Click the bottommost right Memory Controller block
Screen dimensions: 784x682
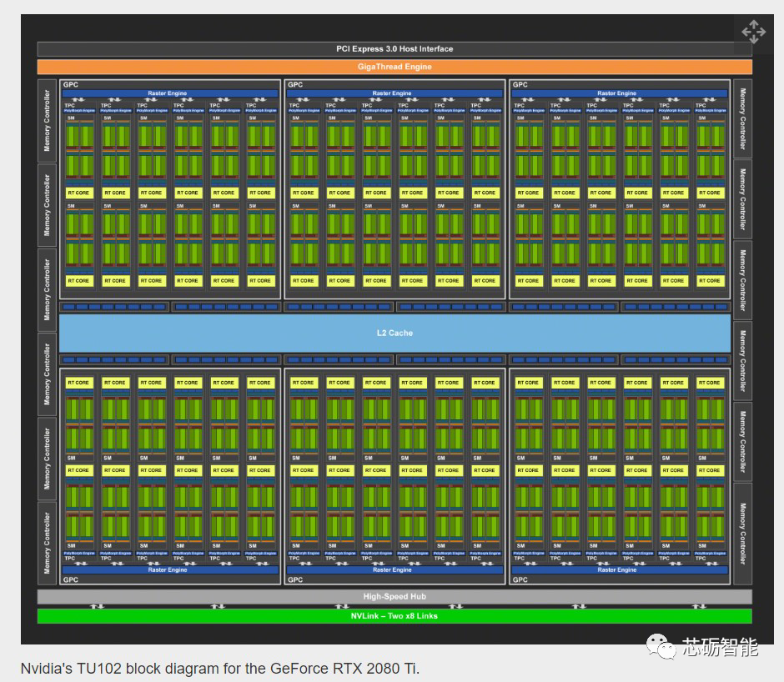coord(742,533)
